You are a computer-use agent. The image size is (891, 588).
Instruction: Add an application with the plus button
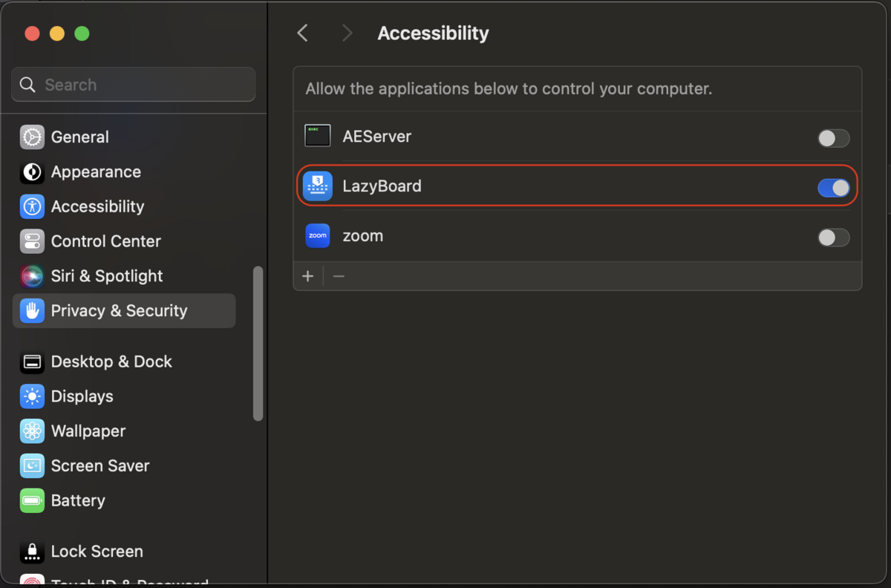pyautogui.click(x=308, y=276)
